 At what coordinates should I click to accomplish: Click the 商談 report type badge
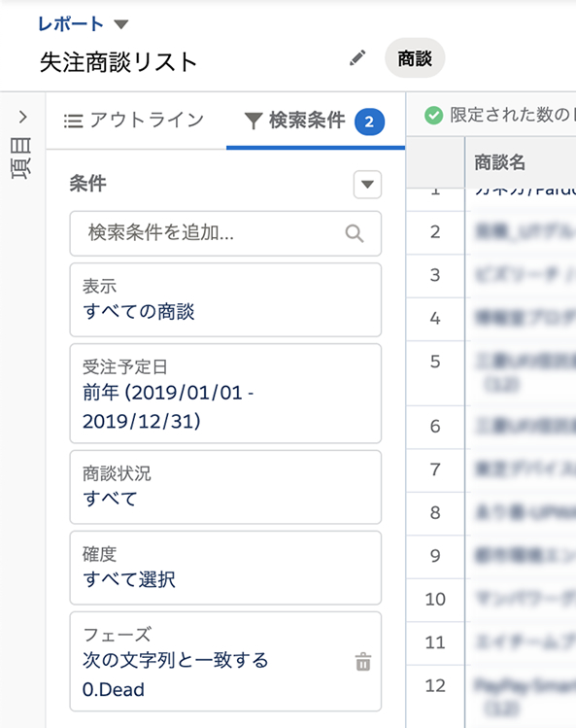[415, 58]
